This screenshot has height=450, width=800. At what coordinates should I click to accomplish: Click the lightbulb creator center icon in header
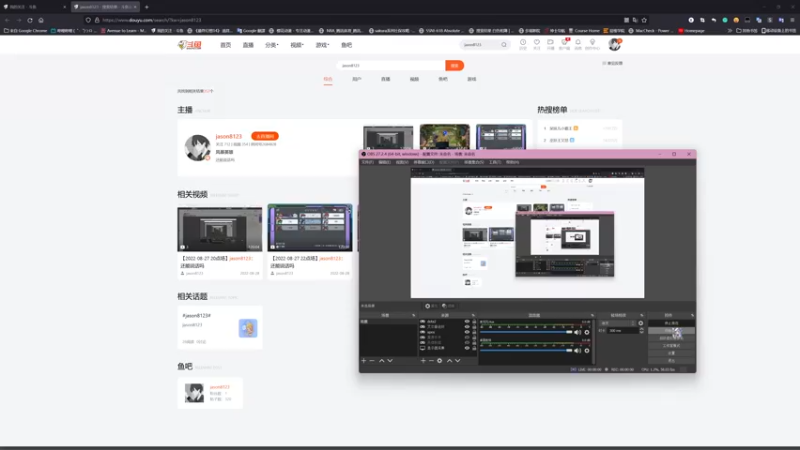tap(592, 42)
